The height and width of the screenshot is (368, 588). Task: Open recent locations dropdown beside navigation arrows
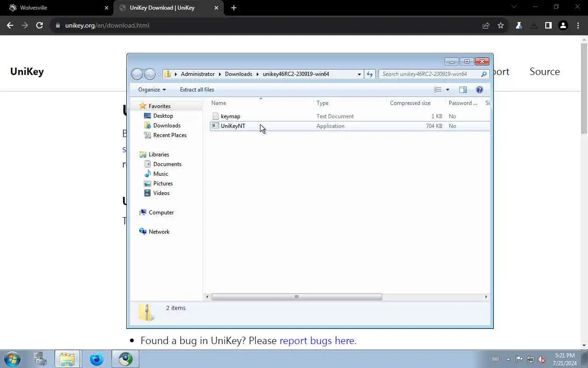pyautogui.click(x=159, y=74)
